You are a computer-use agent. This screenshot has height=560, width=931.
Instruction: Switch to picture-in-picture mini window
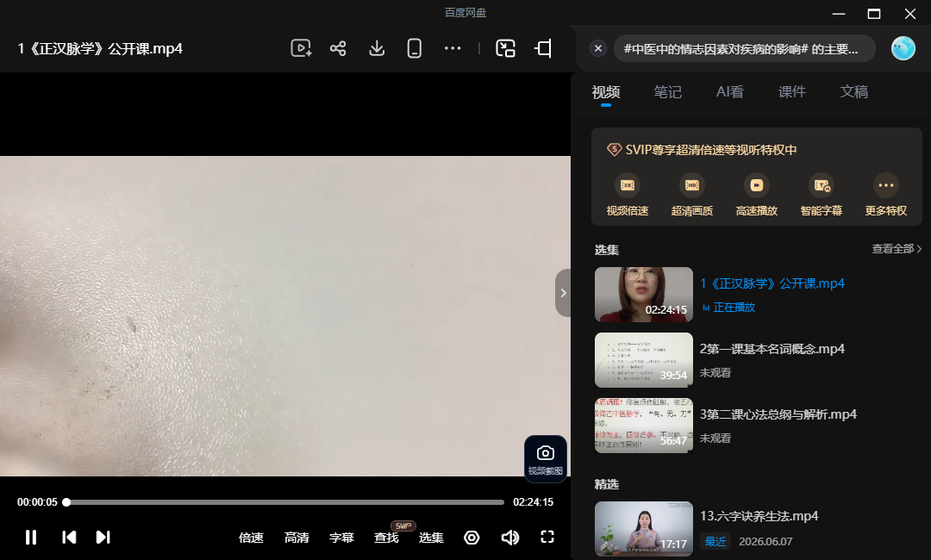pos(505,48)
